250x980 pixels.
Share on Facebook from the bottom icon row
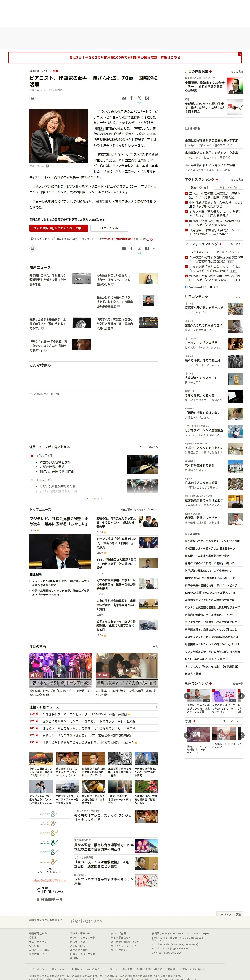click(x=132, y=249)
